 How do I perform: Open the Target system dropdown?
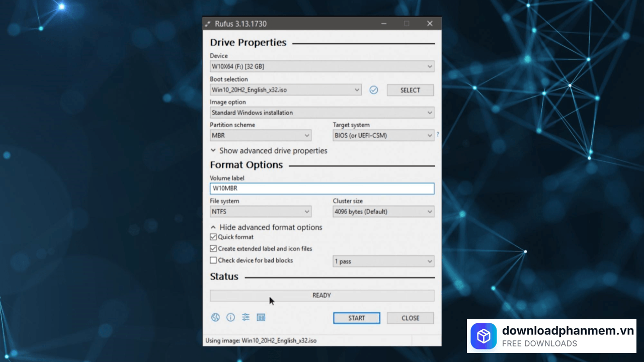(x=383, y=135)
